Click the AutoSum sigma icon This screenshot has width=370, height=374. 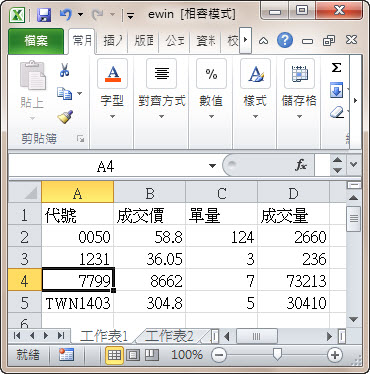pyautogui.click(x=336, y=68)
